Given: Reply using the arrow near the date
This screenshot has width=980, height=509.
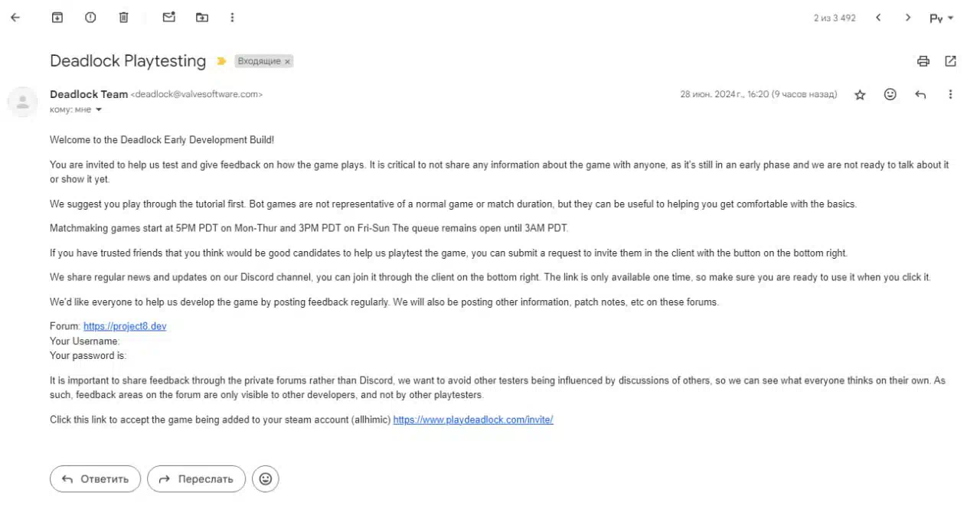Looking at the screenshot, I should click(x=920, y=95).
